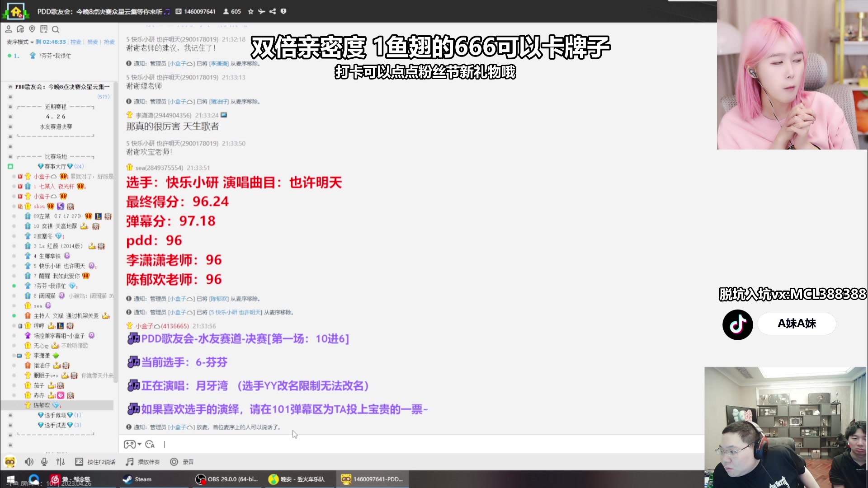
Task: View online user count 605
Action: click(232, 12)
